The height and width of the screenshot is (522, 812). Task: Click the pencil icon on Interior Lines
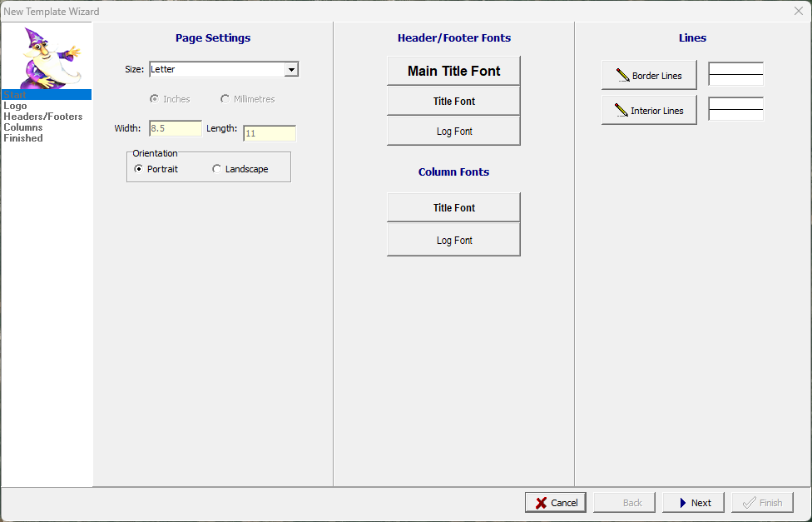[621, 111]
